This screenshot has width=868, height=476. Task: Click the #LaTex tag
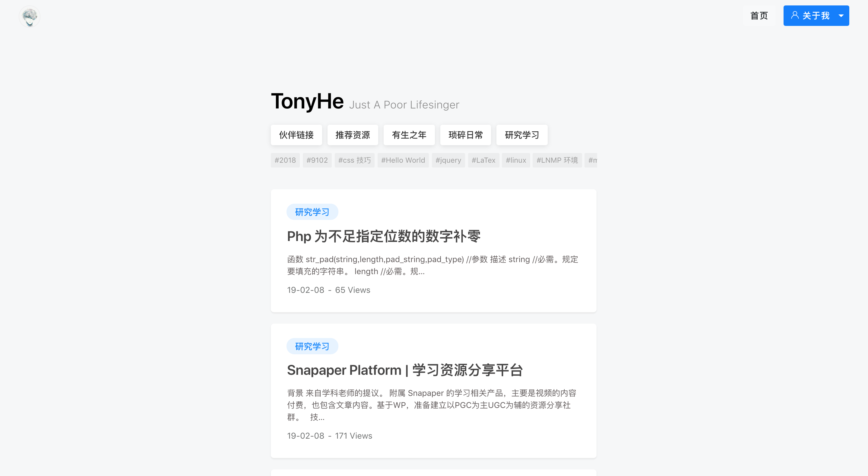(x=483, y=160)
